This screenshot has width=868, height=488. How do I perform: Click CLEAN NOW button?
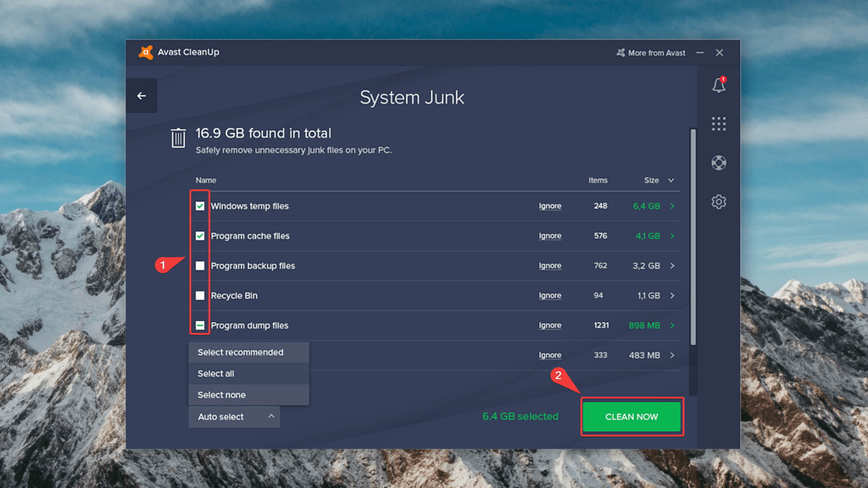click(x=631, y=416)
